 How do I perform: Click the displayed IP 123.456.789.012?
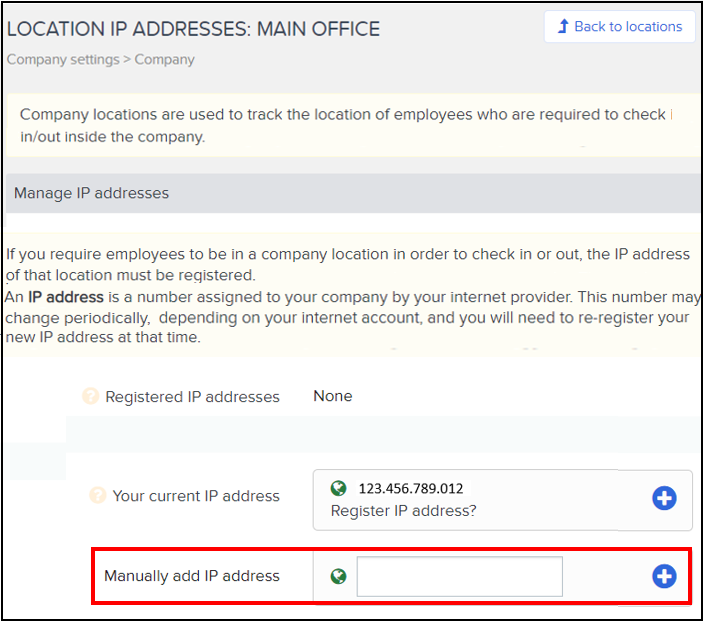coord(411,488)
